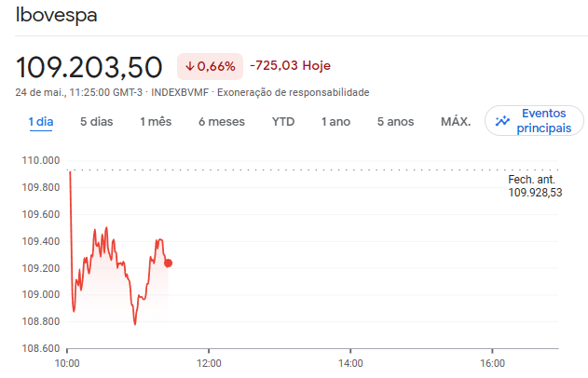
Task: Click the 12:00 time axis label
Action: coord(209,361)
